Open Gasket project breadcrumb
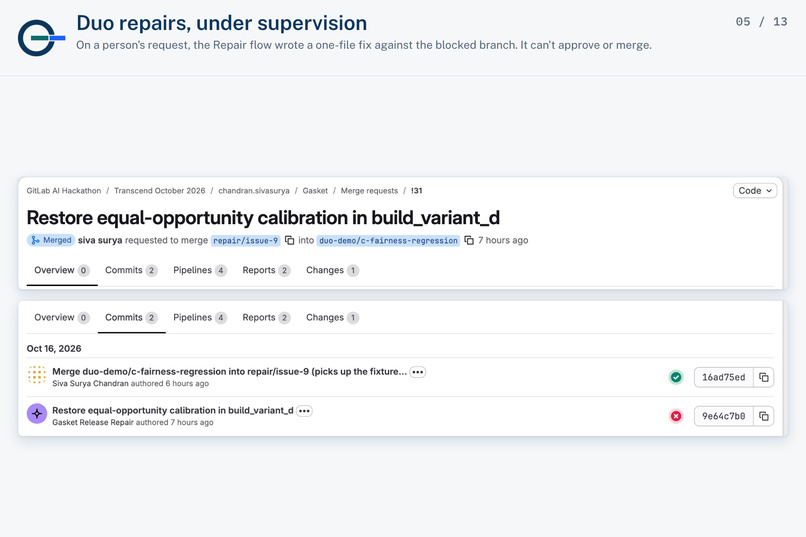Image resolution: width=806 pixels, height=537 pixels. tap(315, 191)
